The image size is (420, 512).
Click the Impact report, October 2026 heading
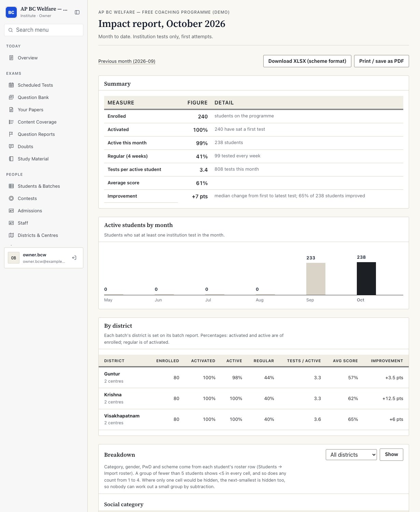[162, 24]
